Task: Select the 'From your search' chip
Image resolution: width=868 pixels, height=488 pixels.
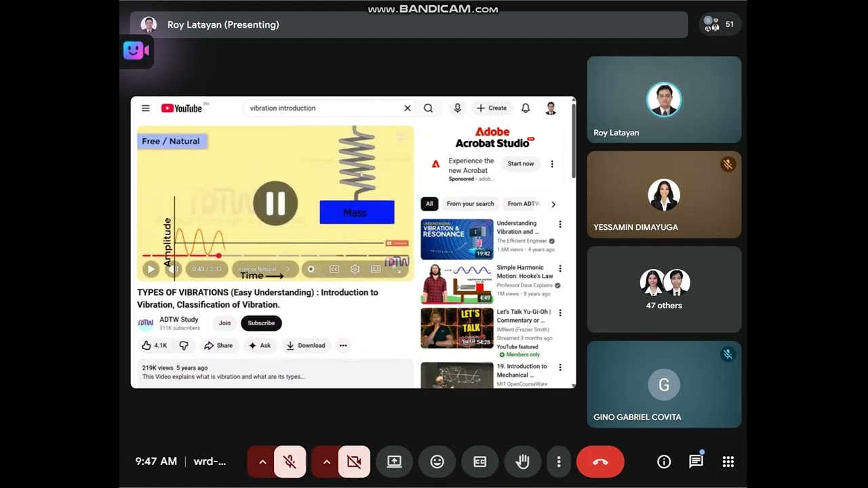Action: tap(470, 204)
